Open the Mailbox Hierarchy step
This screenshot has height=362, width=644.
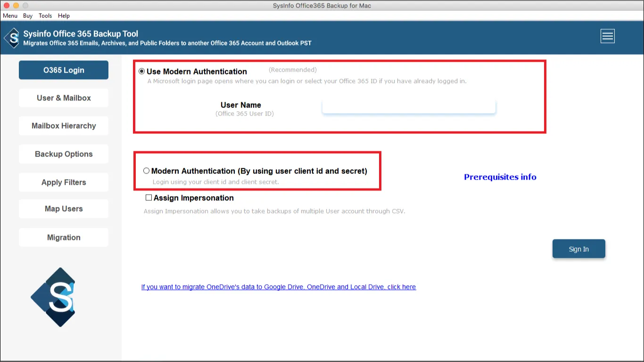click(x=64, y=126)
